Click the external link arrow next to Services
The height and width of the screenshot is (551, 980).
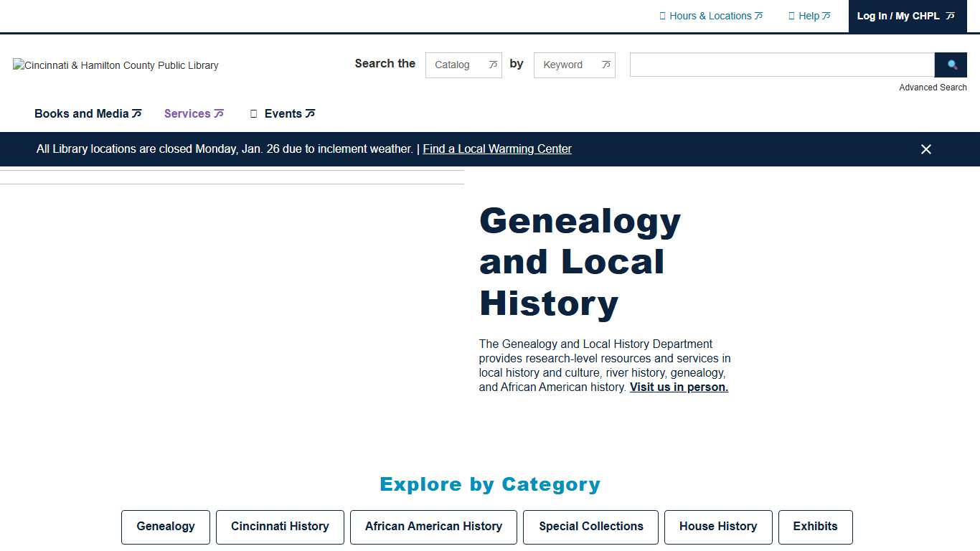point(219,113)
